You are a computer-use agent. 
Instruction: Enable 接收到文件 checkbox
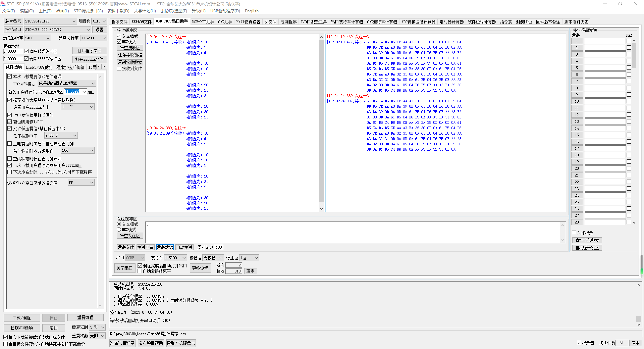coord(119,68)
